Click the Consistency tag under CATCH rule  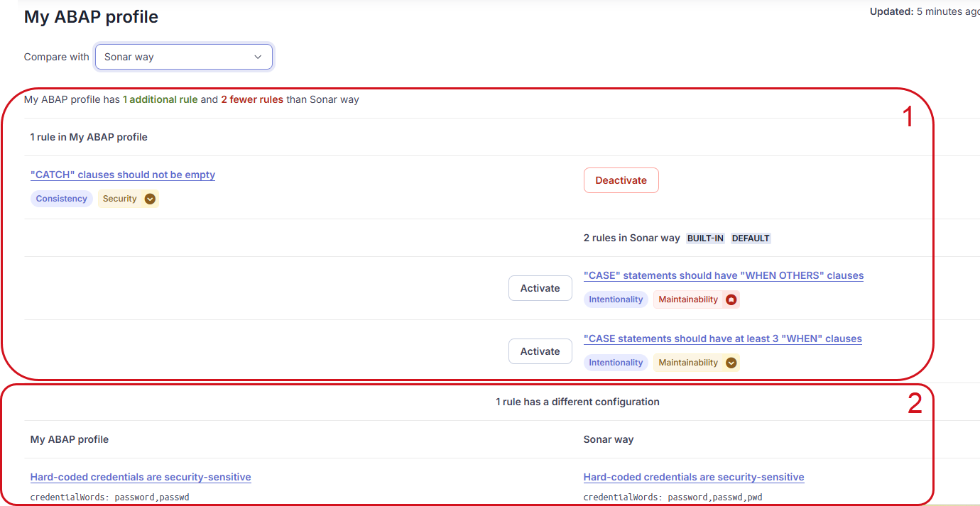pos(62,199)
